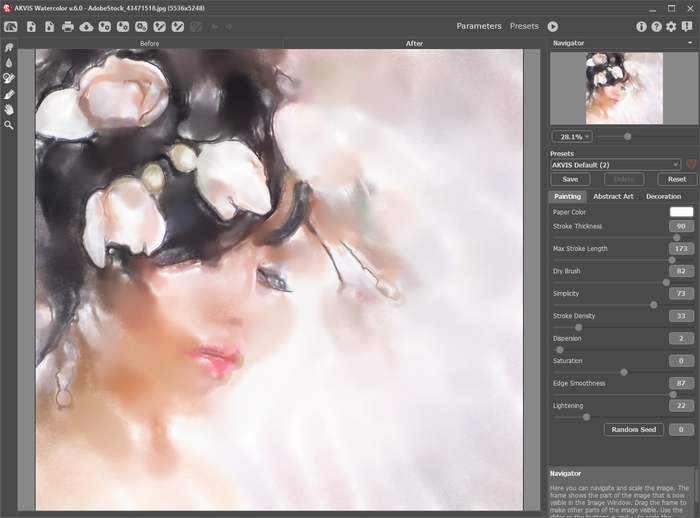
Task: Select the Blur drop tool
Action: click(9, 63)
